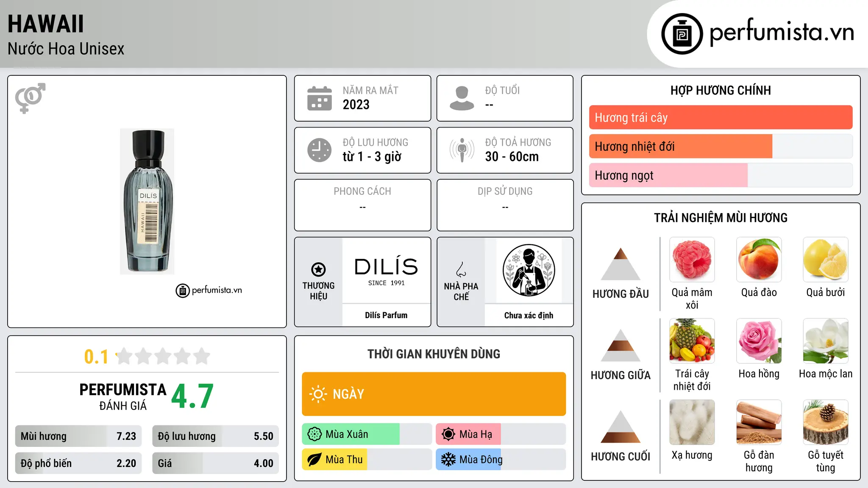The height and width of the screenshot is (488, 868).
Task: Click the Mùa Xuân season bar
Action: pyautogui.click(x=367, y=434)
